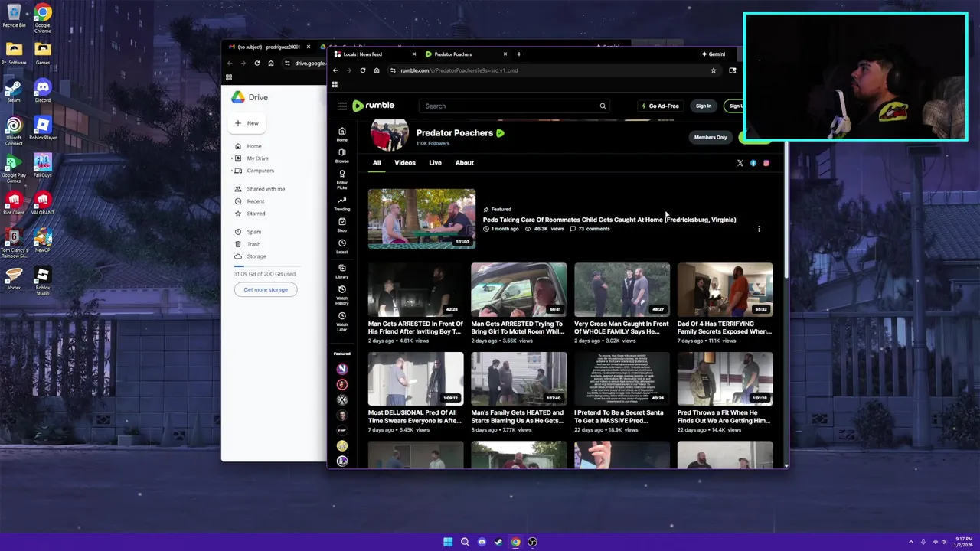Open 'Man Gets ARRESTED In Front Of His Friend' thumbnail
980x551 pixels.
pyautogui.click(x=416, y=290)
